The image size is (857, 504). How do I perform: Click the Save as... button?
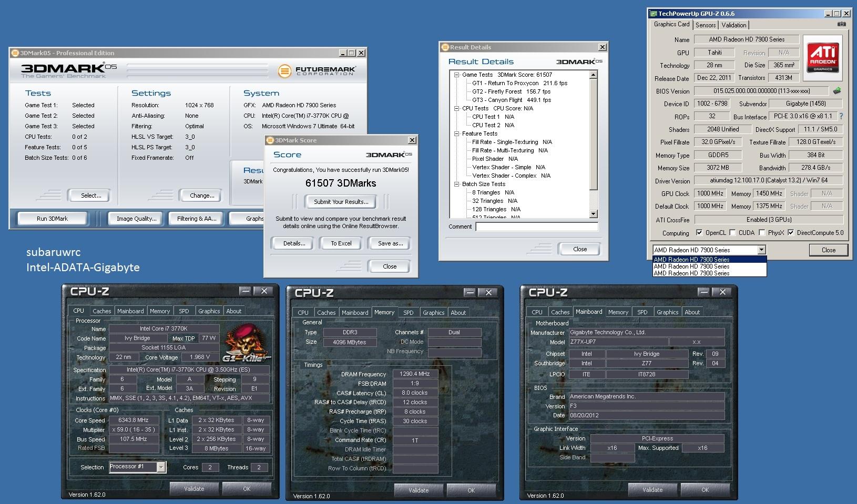click(x=390, y=243)
